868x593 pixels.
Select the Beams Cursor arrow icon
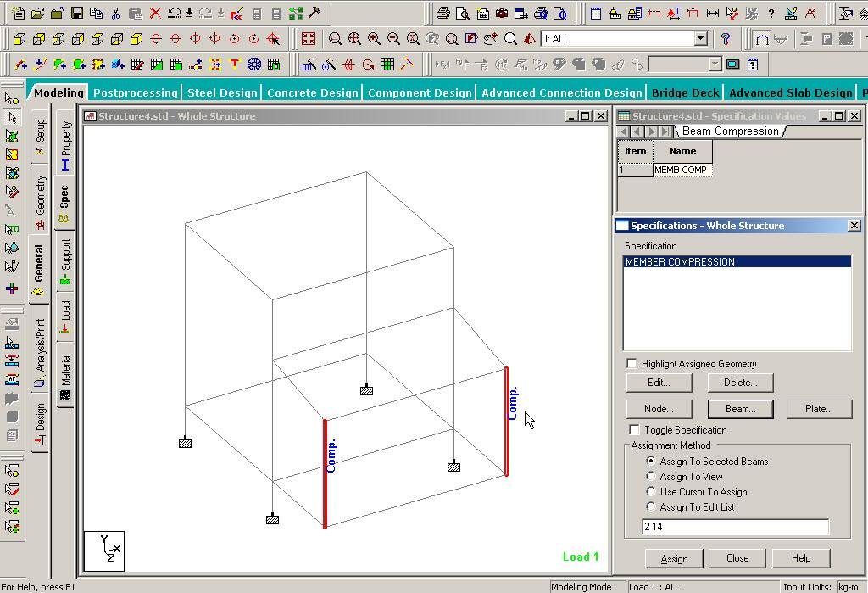tap(12, 117)
